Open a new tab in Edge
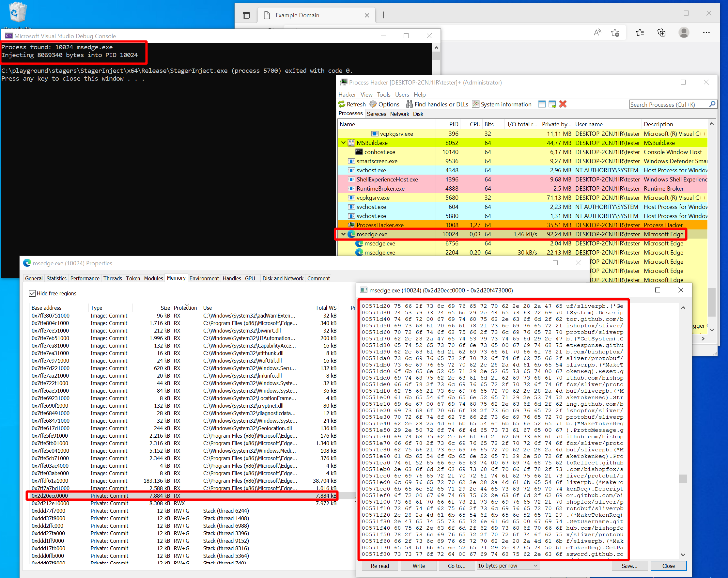 (384, 15)
